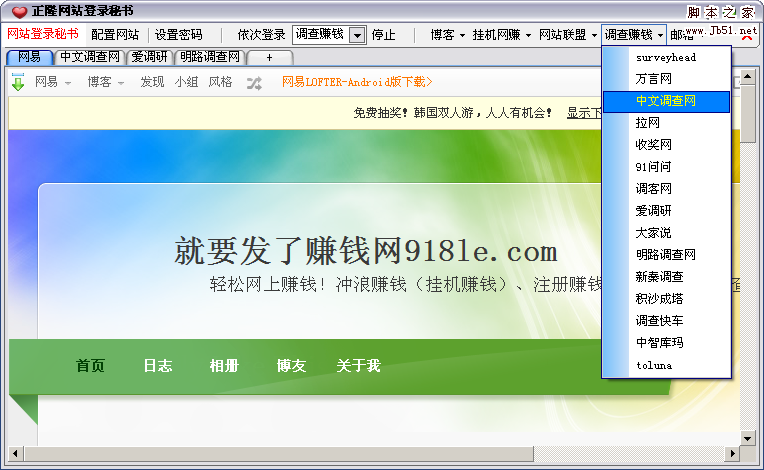This screenshot has width=764, height=470.
Task: Open 网站登录秘书 toolbar item
Action: pos(43,34)
